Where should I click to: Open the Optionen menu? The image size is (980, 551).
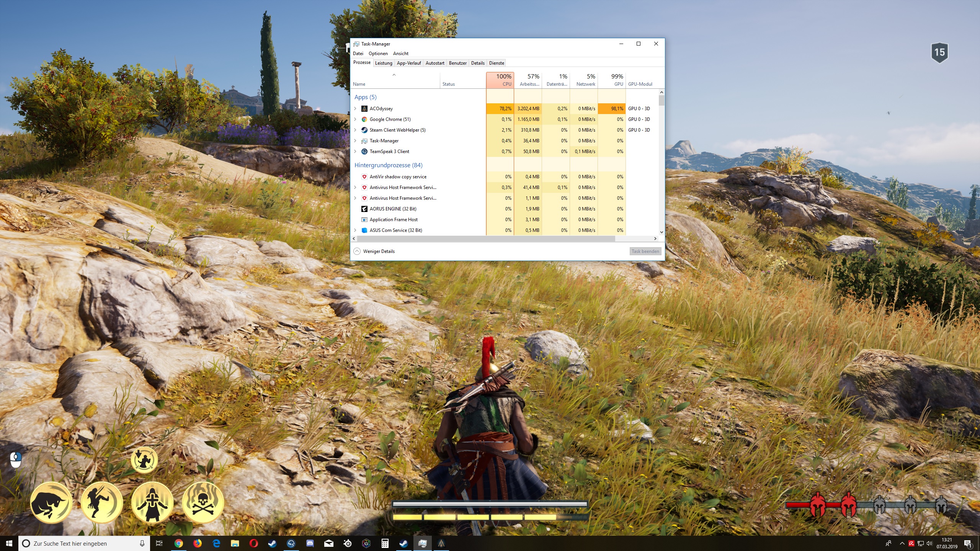pyautogui.click(x=378, y=54)
